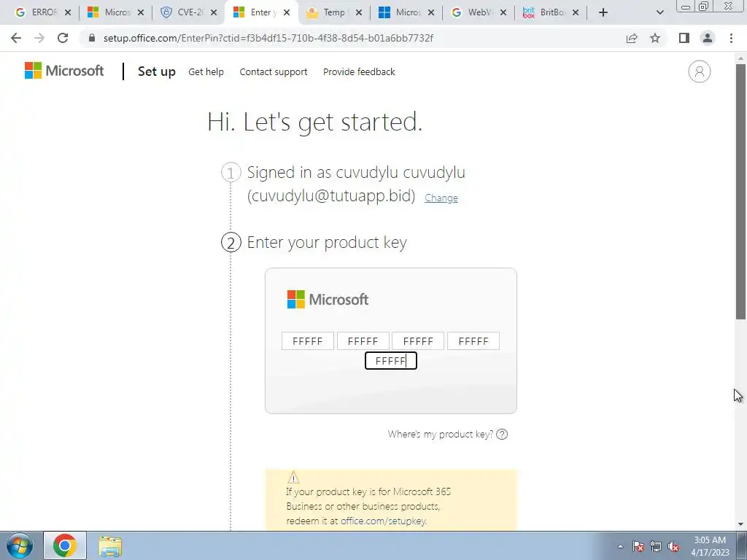Image resolution: width=747 pixels, height=560 pixels.
Task: Click first product key field
Action: tap(308, 341)
